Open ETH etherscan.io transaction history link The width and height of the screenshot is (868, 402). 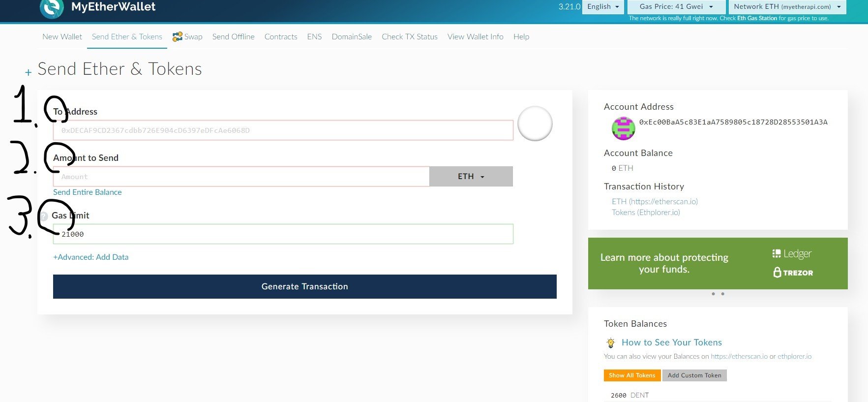click(x=655, y=202)
